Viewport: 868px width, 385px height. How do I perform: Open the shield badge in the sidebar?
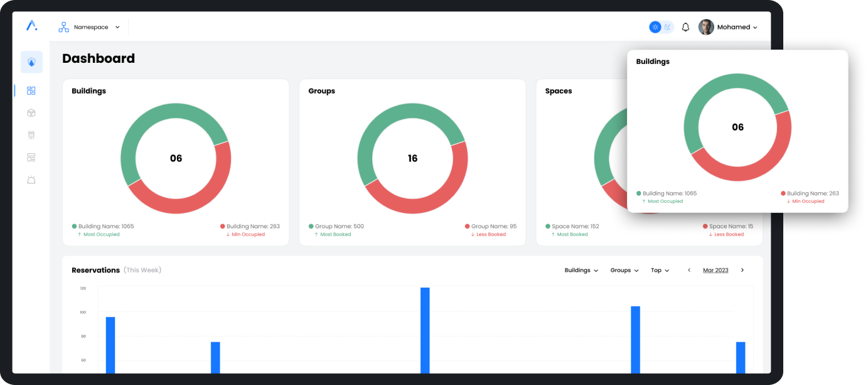pyautogui.click(x=31, y=62)
